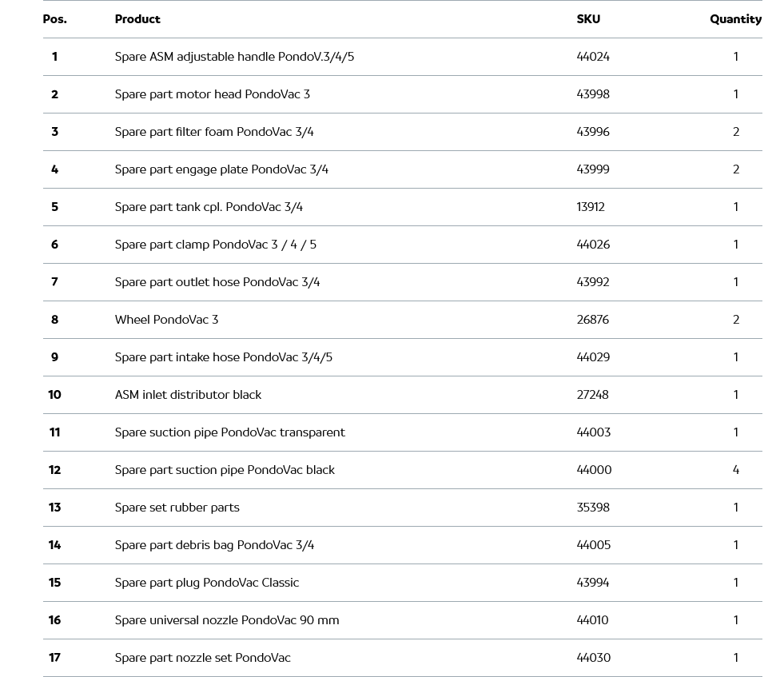This screenshot has width=784, height=677.
Task: Click Spare part outlet hose PondoVac 3/4
Action: pos(217,282)
